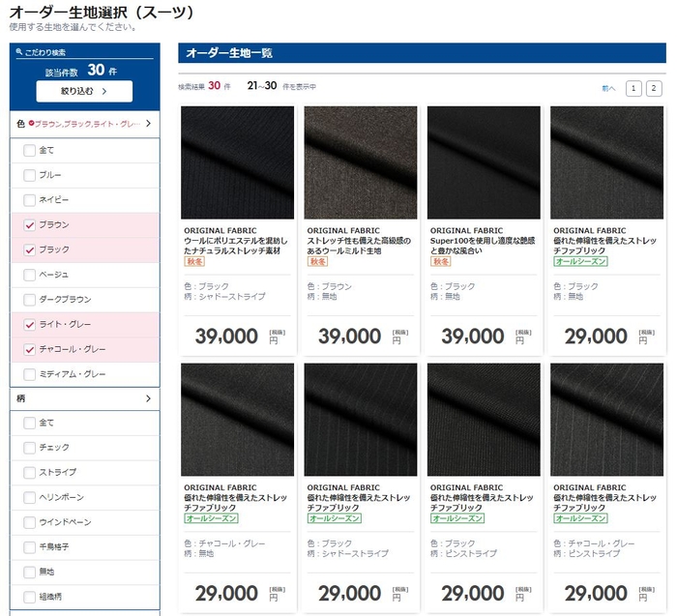This screenshot has height=616, width=677.
Task: Click the 前へ previous page link
Action: click(607, 88)
